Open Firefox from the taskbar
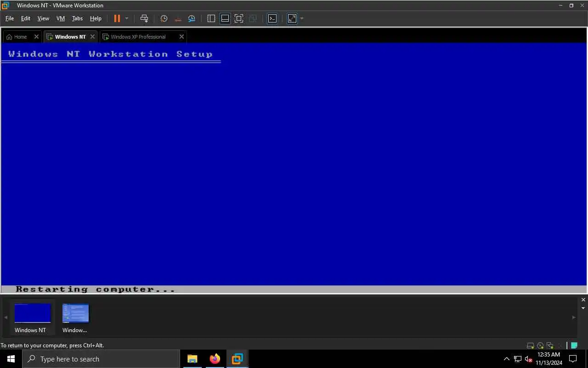This screenshot has height=368, width=588. point(215,359)
